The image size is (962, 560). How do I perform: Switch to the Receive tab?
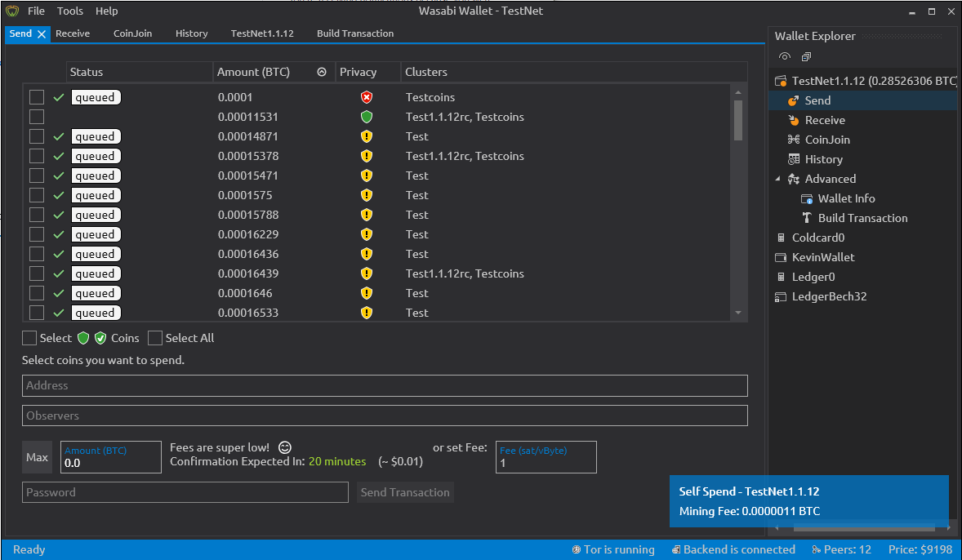coord(73,33)
